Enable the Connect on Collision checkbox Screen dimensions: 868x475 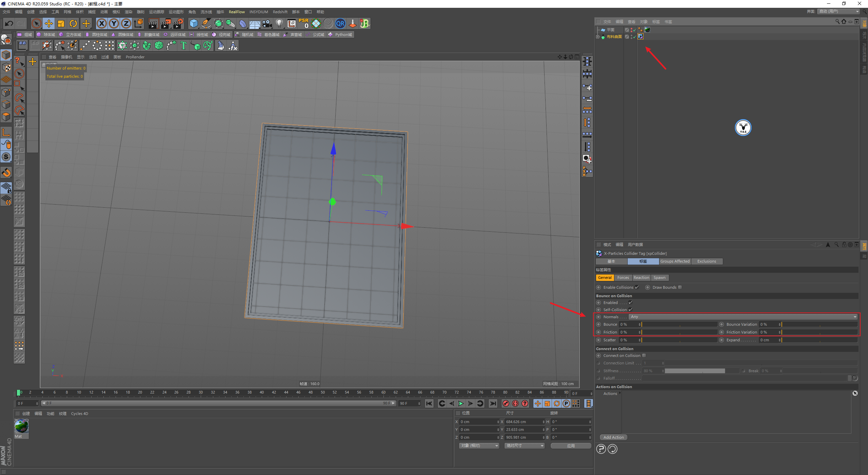tap(644, 356)
